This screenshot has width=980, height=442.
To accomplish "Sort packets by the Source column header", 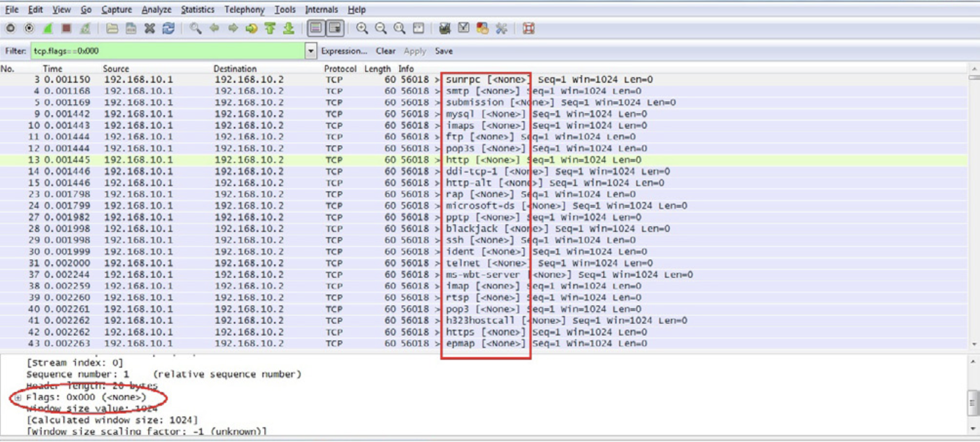I will 116,68.
